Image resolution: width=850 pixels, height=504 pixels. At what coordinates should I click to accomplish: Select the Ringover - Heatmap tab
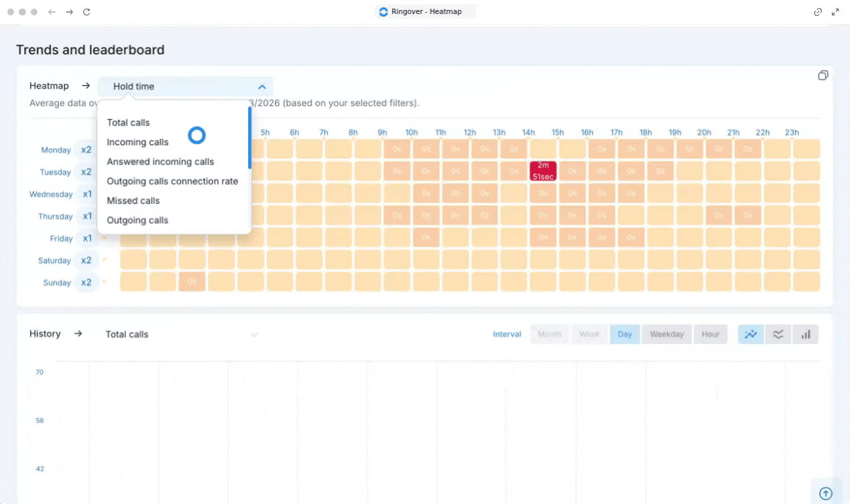(x=426, y=11)
